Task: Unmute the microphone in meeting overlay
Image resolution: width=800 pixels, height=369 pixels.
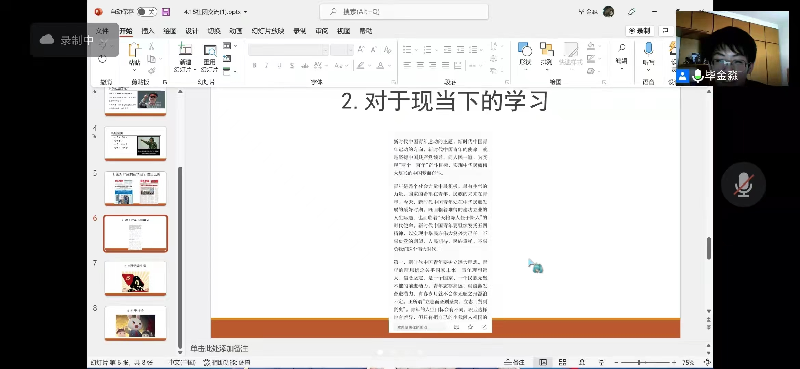Action: [x=743, y=184]
